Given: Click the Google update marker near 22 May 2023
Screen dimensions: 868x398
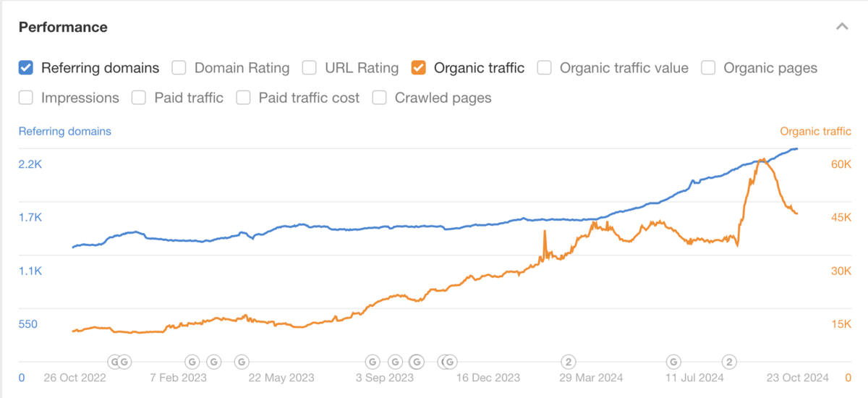Looking at the screenshot, I should [x=242, y=361].
